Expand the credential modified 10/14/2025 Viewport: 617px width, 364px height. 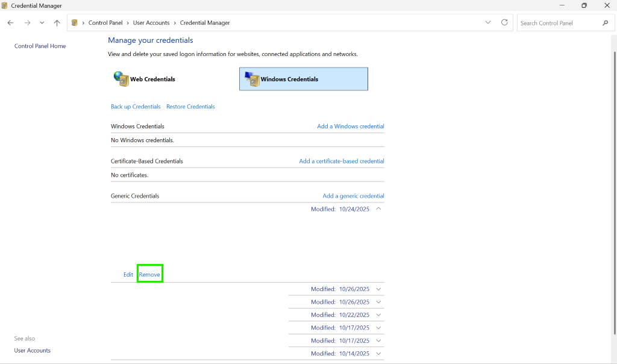[378, 353]
